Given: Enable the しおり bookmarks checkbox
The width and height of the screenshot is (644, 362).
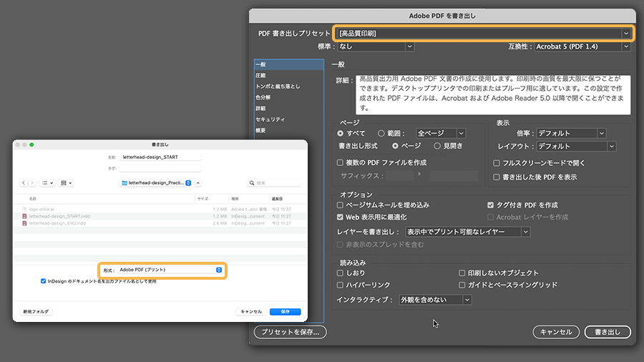Looking at the screenshot, I should 340,273.
